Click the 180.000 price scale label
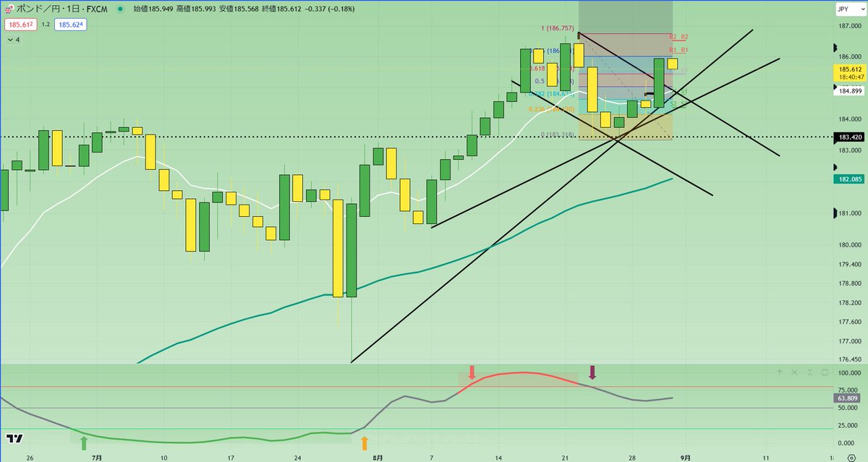The image size is (868, 462). tap(848, 244)
